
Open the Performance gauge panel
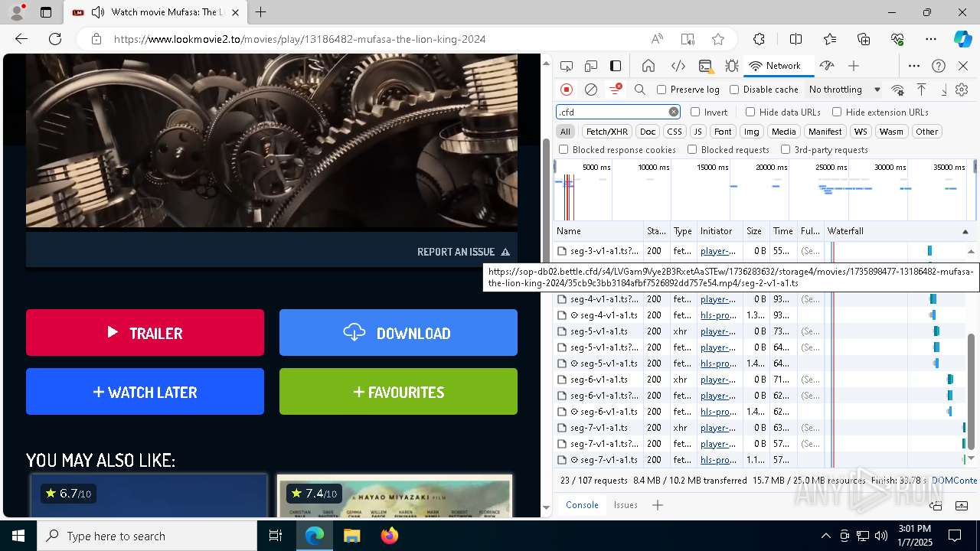(x=826, y=66)
